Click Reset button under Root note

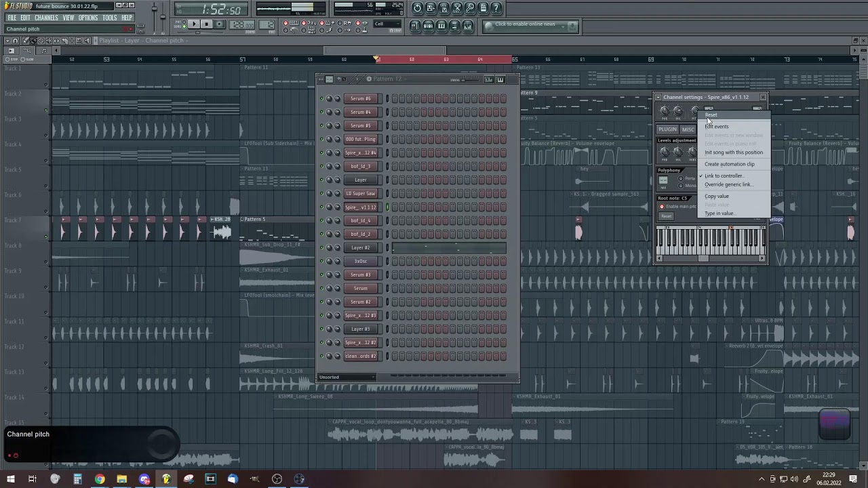point(666,216)
